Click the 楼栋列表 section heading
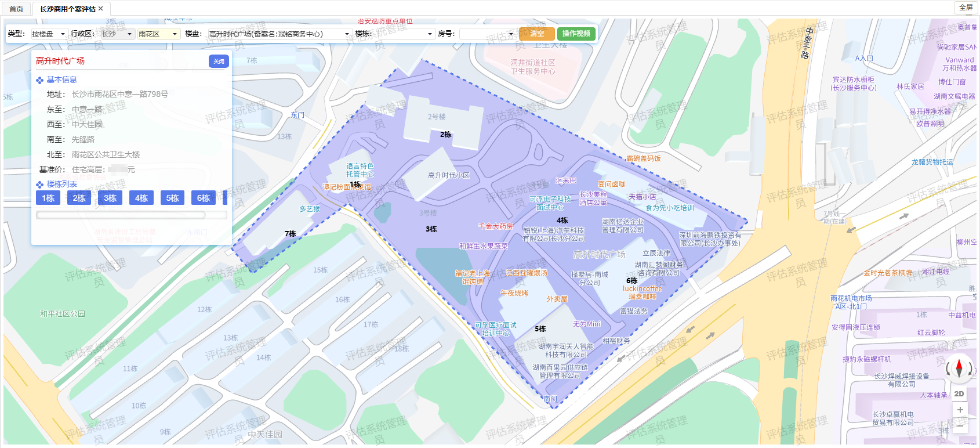 [x=62, y=185]
